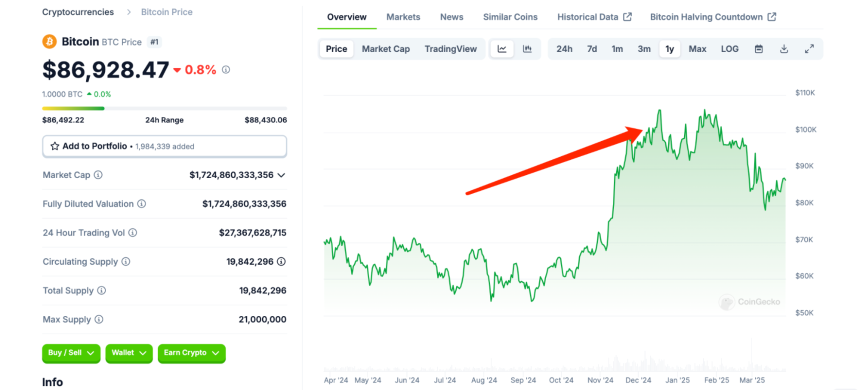The height and width of the screenshot is (390, 860).
Task: Click the Fully Diluted Valuation $1,724,860,333,356 value
Action: (x=244, y=204)
